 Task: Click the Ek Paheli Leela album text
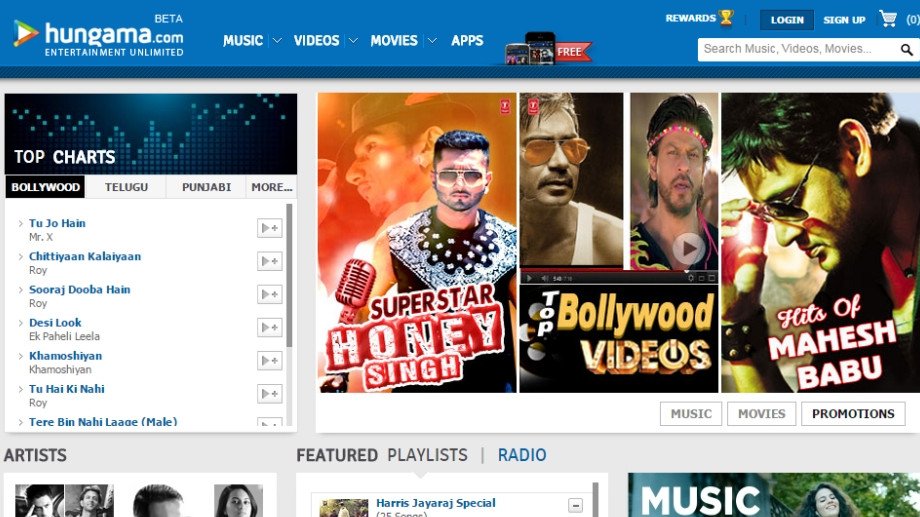point(65,336)
